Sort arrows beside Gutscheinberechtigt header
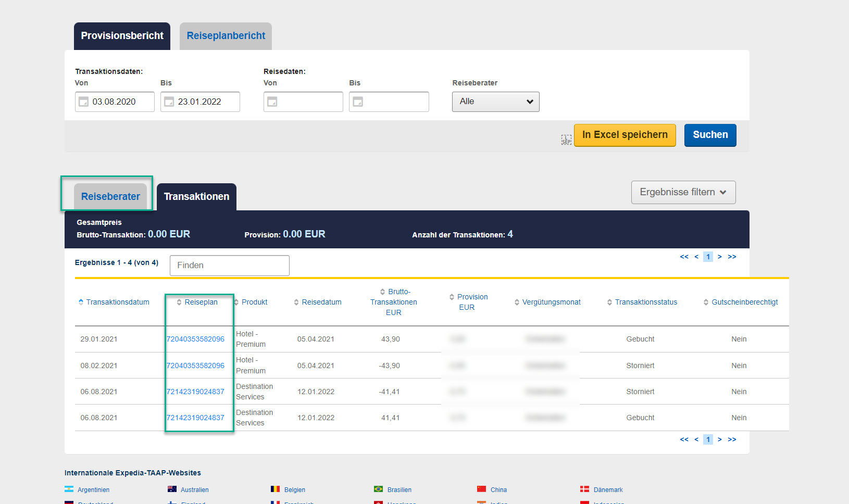Image resolution: width=849 pixels, height=504 pixels. coord(706,302)
